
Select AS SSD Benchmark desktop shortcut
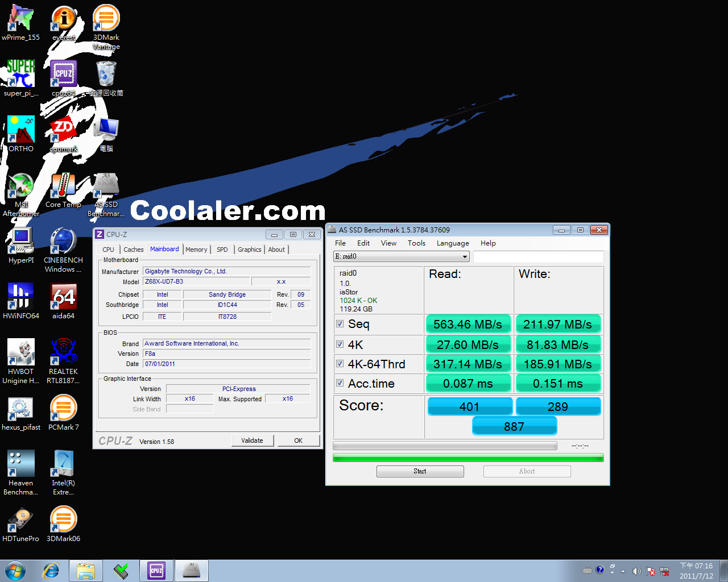106,194
